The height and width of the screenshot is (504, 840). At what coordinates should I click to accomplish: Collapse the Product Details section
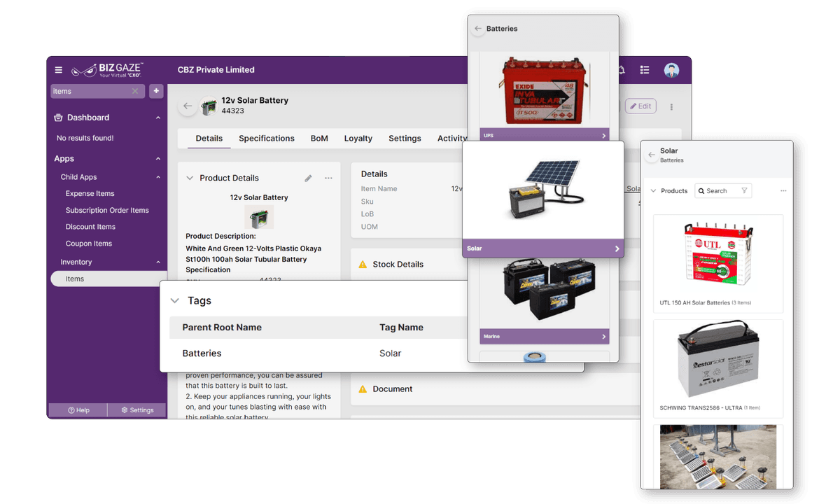coord(190,178)
